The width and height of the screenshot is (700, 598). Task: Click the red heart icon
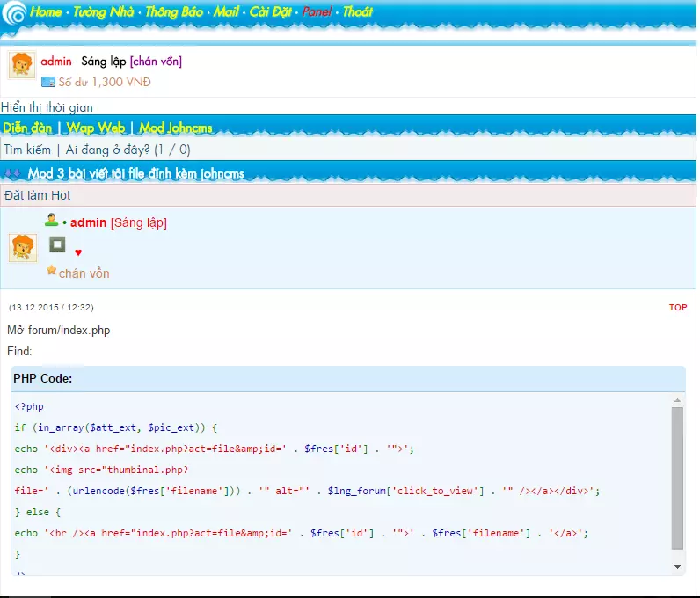tap(78, 252)
